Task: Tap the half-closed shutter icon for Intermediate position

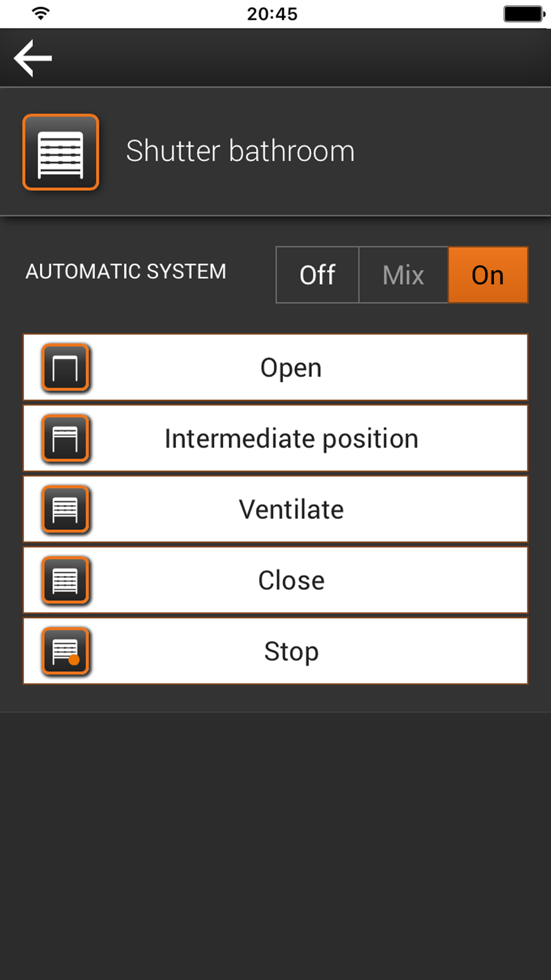Action: tap(66, 439)
